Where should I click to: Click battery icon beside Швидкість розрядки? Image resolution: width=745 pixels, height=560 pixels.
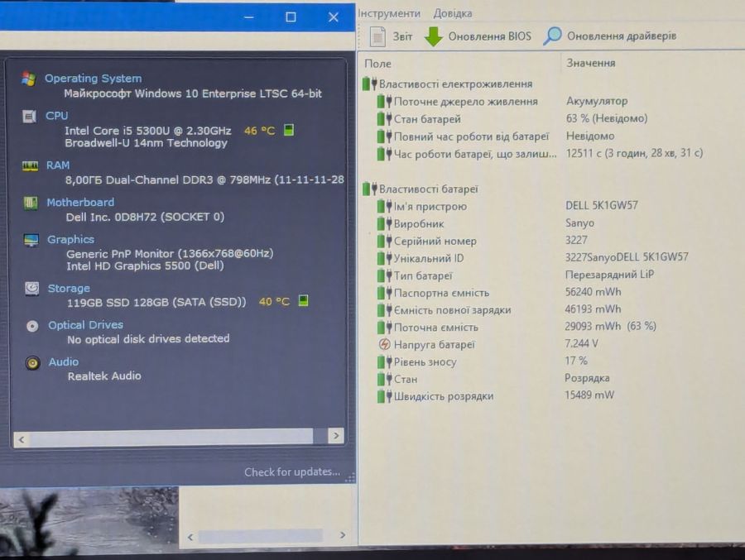click(x=384, y=396)
